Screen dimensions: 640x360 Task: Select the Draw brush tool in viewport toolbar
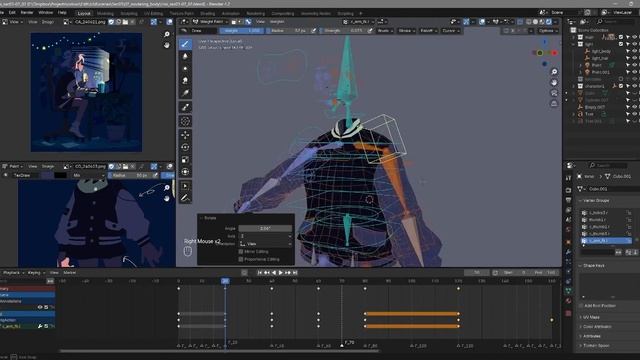click(x=185, y=44)
